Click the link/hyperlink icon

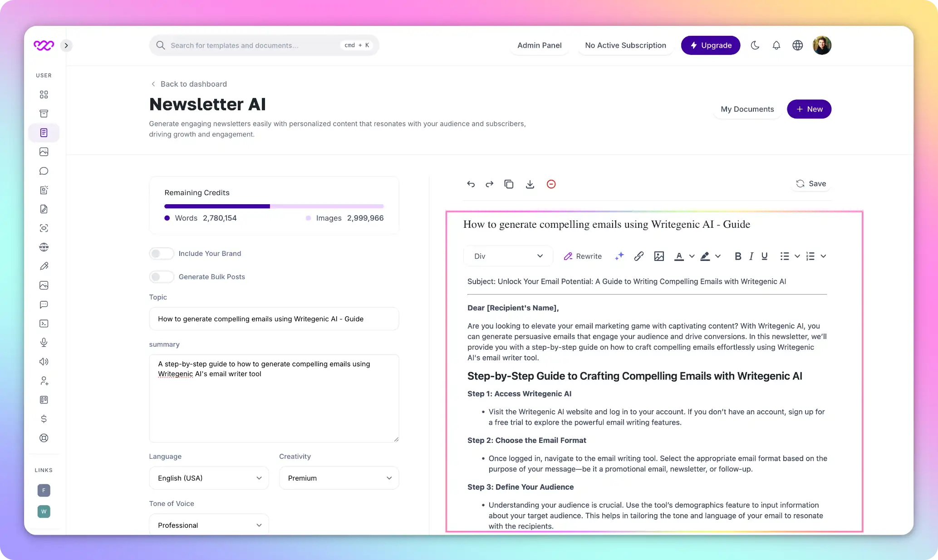[x=638, y=256]
